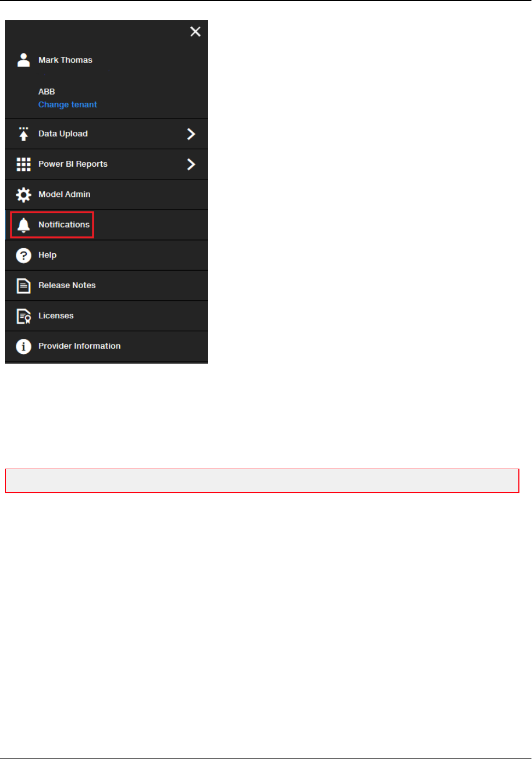
Task: Expand the Data Upload submenu chevron
Action: click(x=191, y=134)
